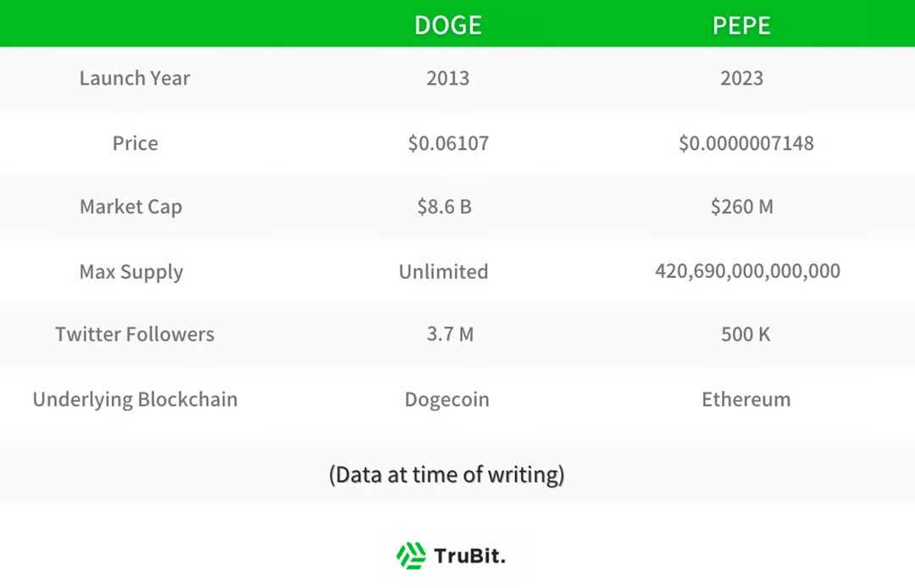Screen dimensions: 915x588
Task: Click the Twitter Followers row label
Action: click(135, 335)
